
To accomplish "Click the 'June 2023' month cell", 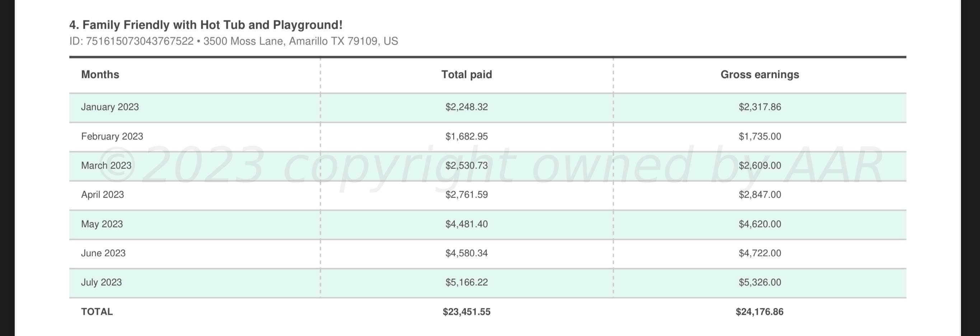I will (103, 253).
